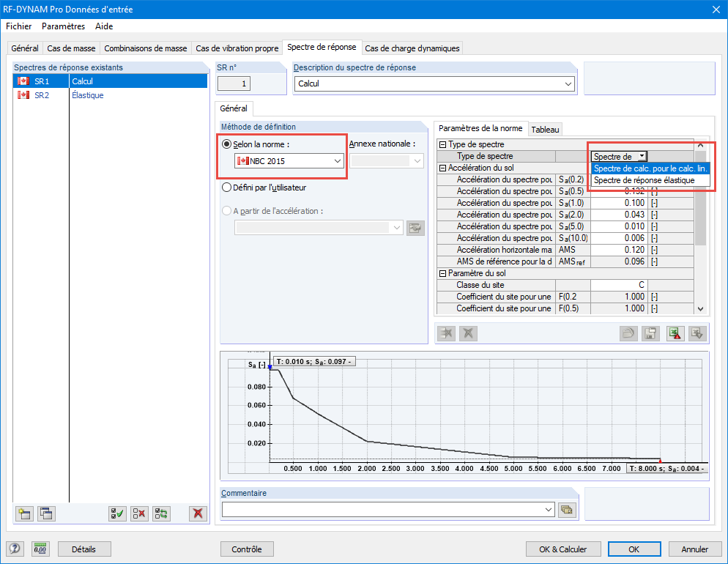Switch to Combinaisons de masse tab
The width and height of the screenshot is (728, 564).
coord(145,48)
